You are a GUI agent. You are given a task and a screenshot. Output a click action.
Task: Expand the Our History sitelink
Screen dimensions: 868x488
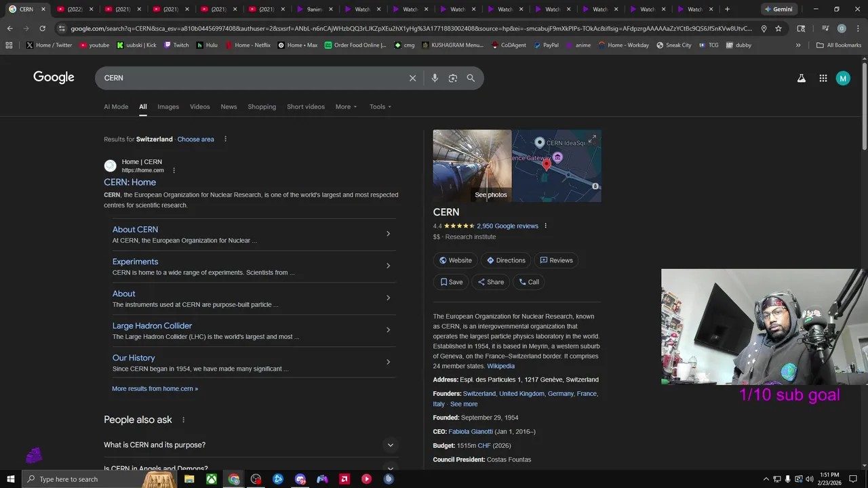point(388,362)
